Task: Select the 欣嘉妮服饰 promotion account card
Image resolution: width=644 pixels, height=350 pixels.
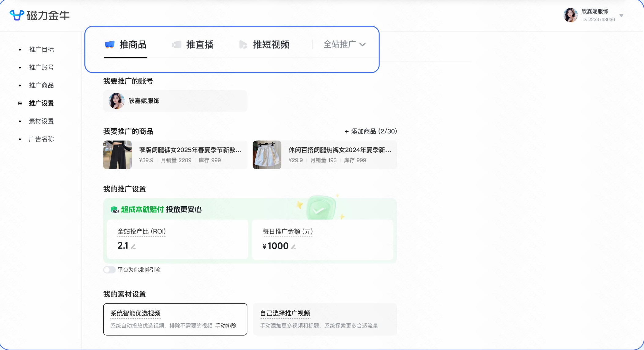Action: pos(175,101)
